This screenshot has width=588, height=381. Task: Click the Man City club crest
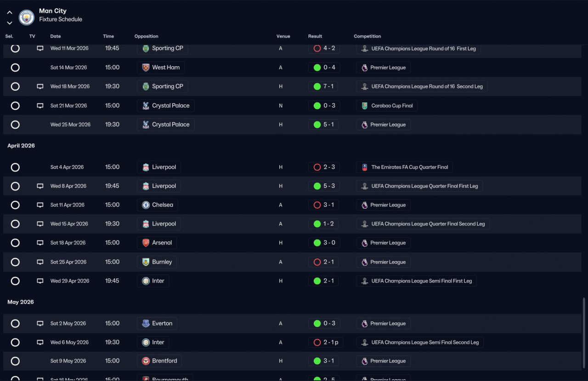27,17
